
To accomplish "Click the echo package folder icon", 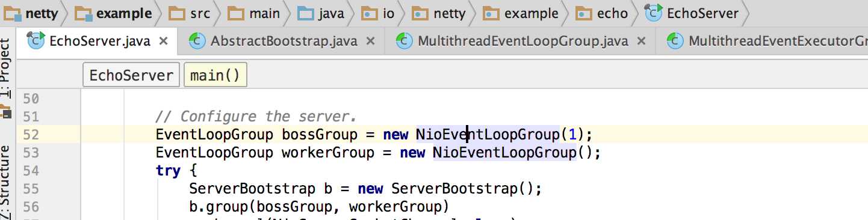I will coord(584,13).
